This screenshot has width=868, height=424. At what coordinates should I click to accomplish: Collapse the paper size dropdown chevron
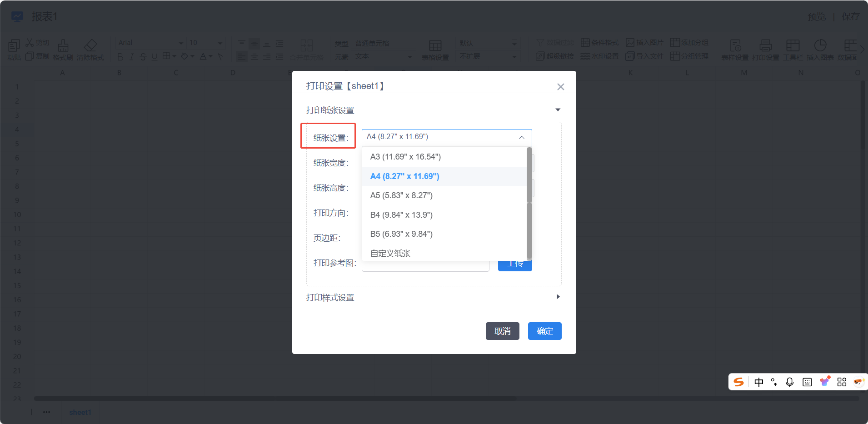(521, 137)
